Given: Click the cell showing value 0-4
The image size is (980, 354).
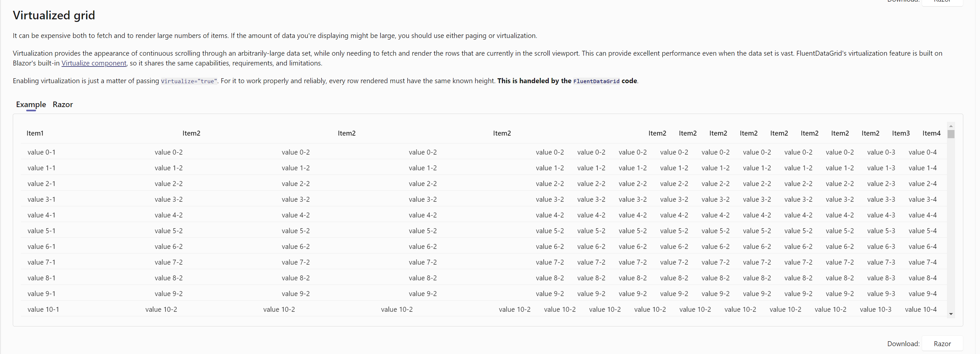Looking at the screenshot, I should (x=923, y=152).
